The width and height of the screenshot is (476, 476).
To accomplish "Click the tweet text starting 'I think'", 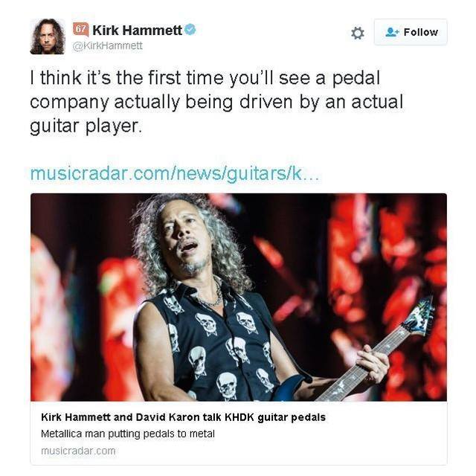I will pyautogui.click(x=216, y=102).
